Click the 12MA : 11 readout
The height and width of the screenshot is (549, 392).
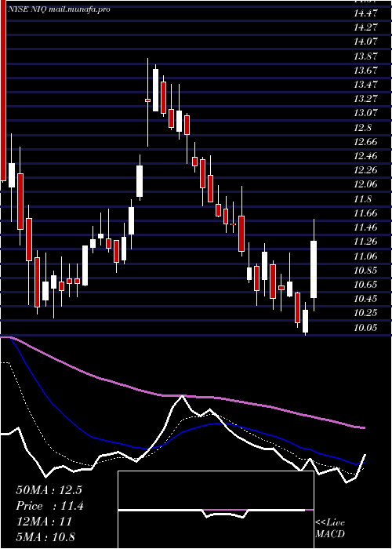point(44,522)
